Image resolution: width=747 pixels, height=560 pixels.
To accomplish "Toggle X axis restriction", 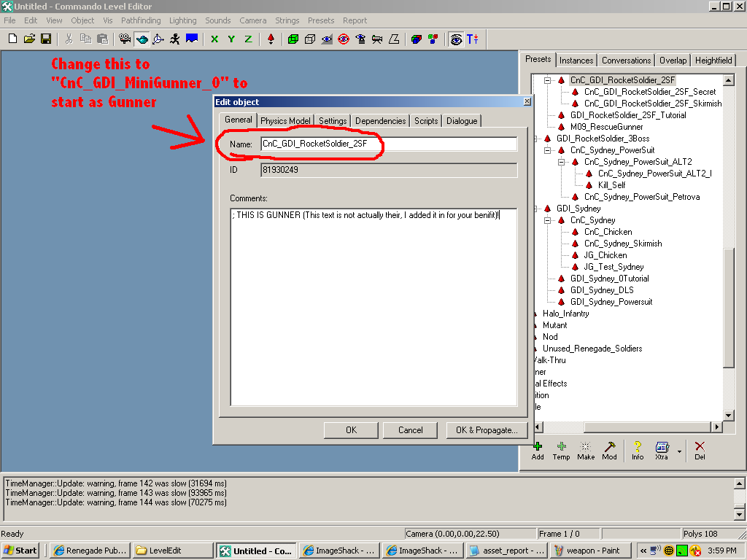I will click(x=214, y=39).
